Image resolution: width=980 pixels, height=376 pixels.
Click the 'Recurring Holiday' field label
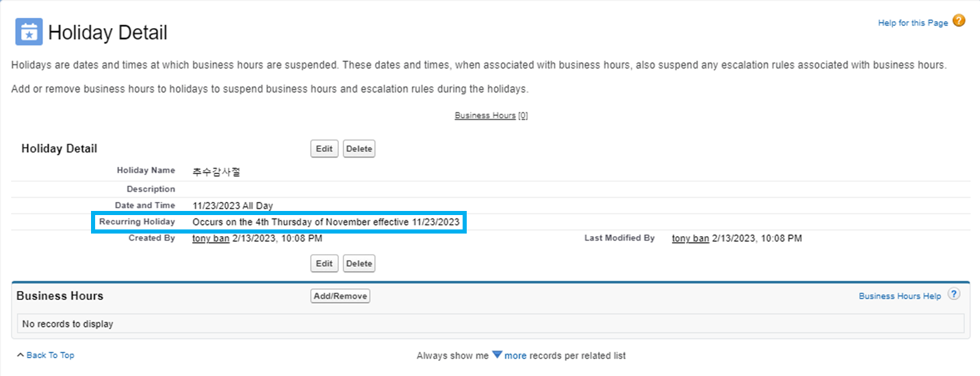[137, 222]
